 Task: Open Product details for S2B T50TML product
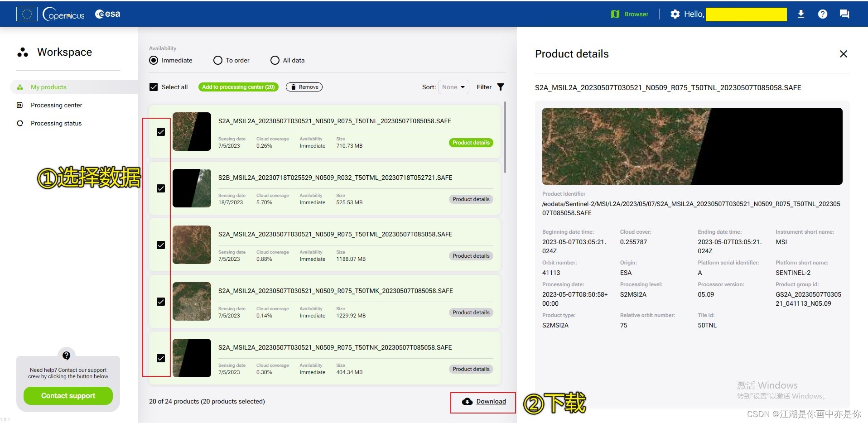tap(471, 199)
